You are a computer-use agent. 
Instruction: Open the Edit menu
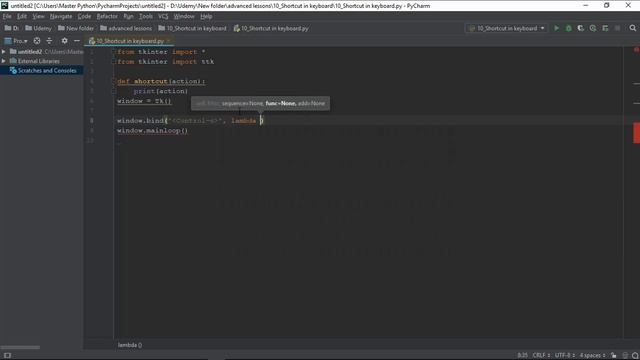tap(22, 16)
